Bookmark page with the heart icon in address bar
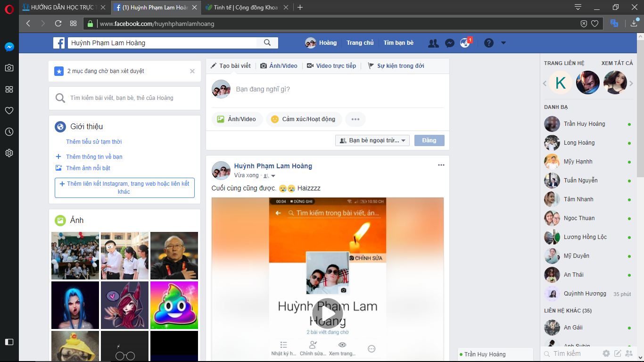The height and width of the screenshot is (362, 644). (595, 24)
